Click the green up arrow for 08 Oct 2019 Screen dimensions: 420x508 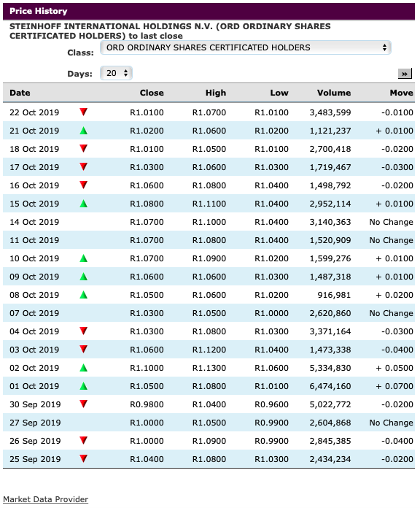[83, 295]
